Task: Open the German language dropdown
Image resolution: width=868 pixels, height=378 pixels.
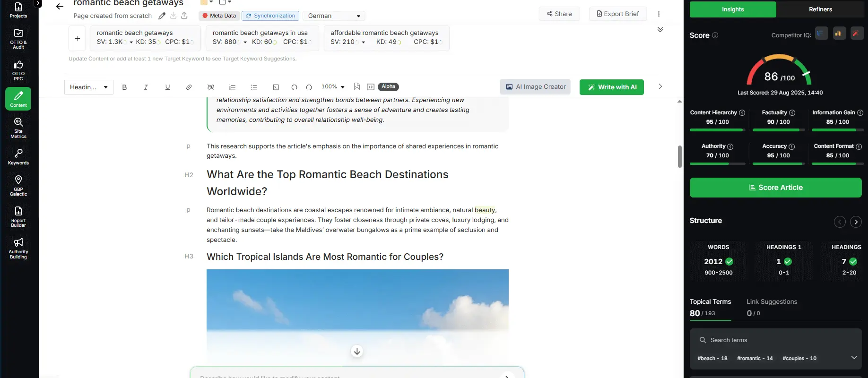Action: (334, 16)
